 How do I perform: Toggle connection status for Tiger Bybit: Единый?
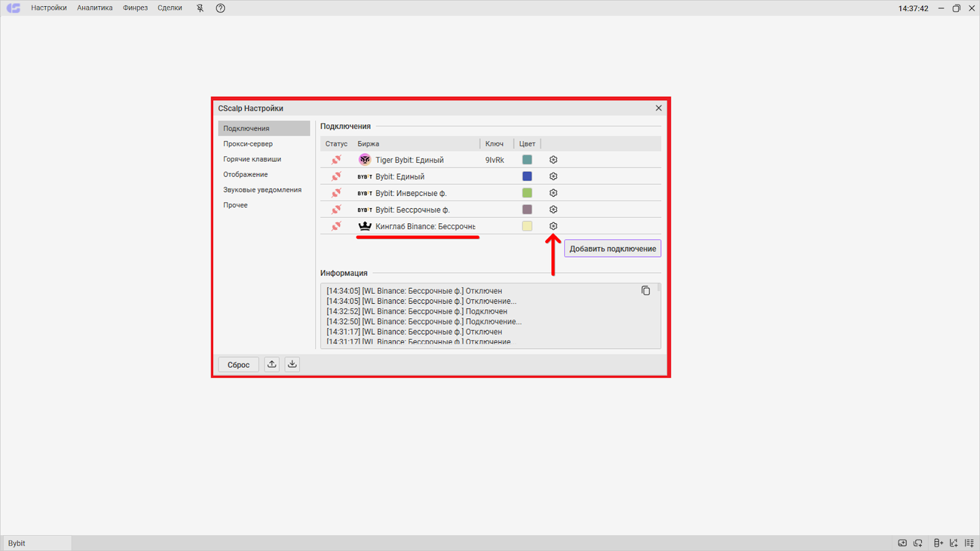tap(336, 160)
